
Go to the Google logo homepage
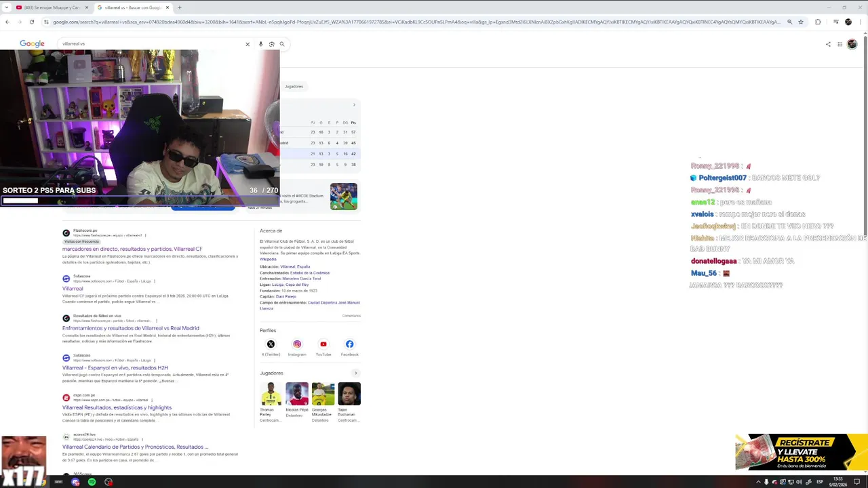coord(32,43)
